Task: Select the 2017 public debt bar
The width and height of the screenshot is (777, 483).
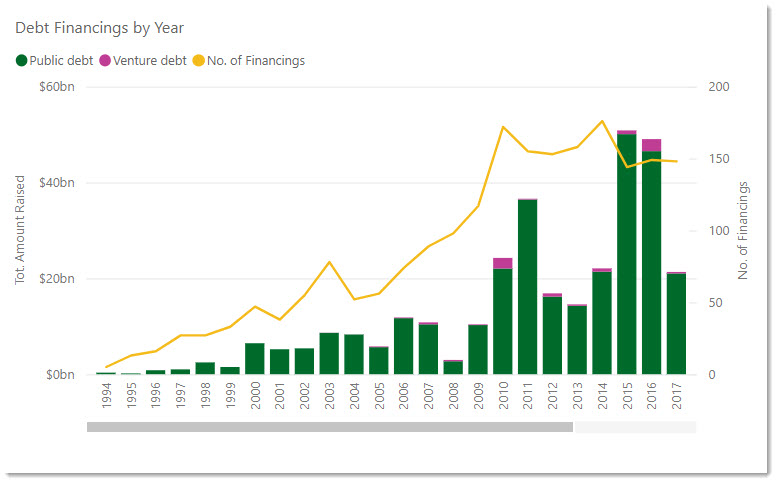Action: pyautogui.click(x=676, y=324)
